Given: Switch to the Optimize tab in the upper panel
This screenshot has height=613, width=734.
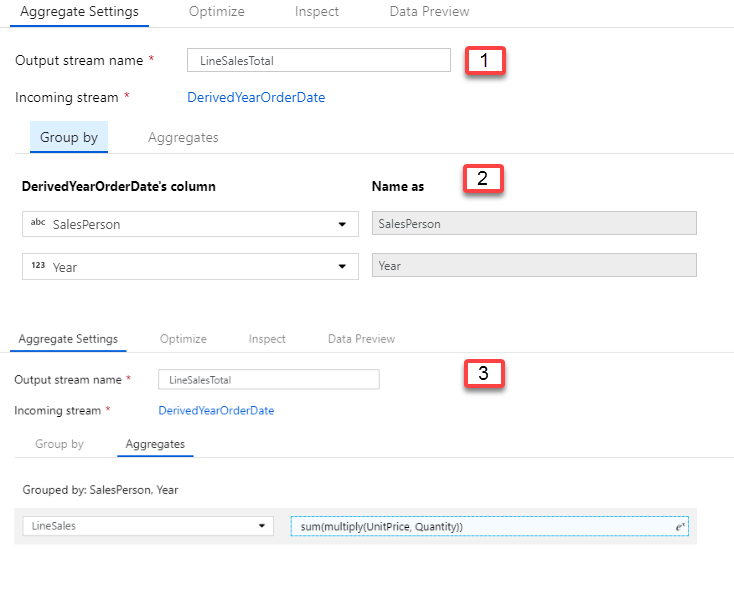Looking at the screenshot, I should pyautogui.click(x=217, y=12).
